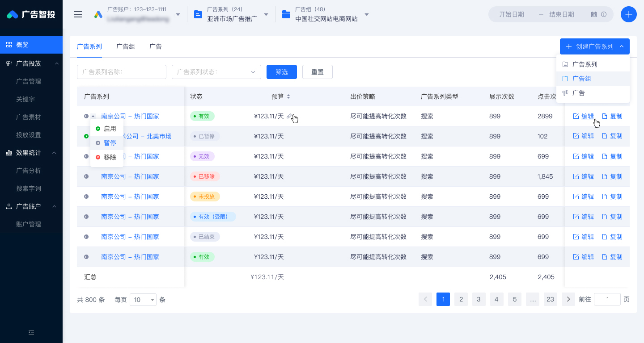The width and height of the screenshot is (644, 343).
Task: Click the budget edit pencil icon
Action: [x=289, y=116]
